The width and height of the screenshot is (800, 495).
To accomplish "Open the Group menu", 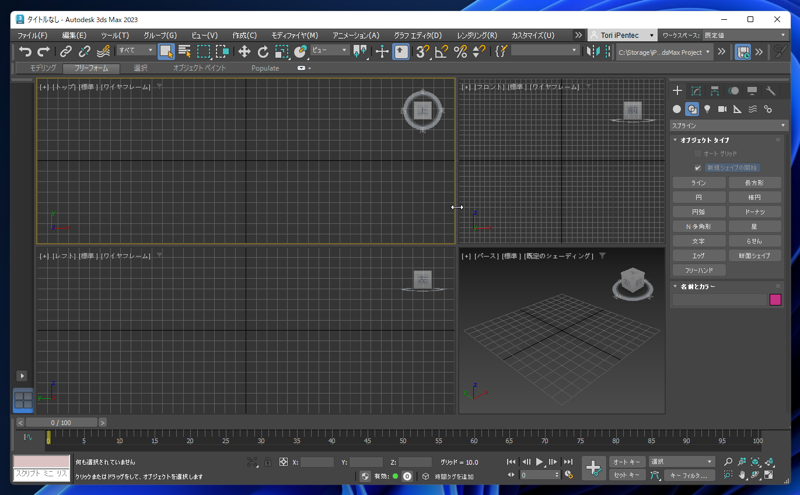I will tap(160, 35).
